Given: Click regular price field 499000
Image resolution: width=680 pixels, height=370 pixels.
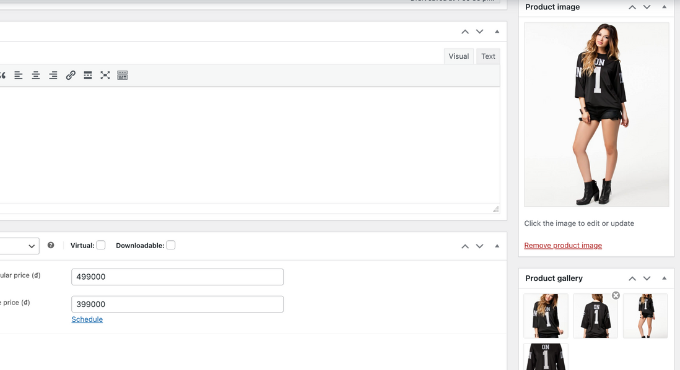Looking at the screenshot, I should coord(177,277).
